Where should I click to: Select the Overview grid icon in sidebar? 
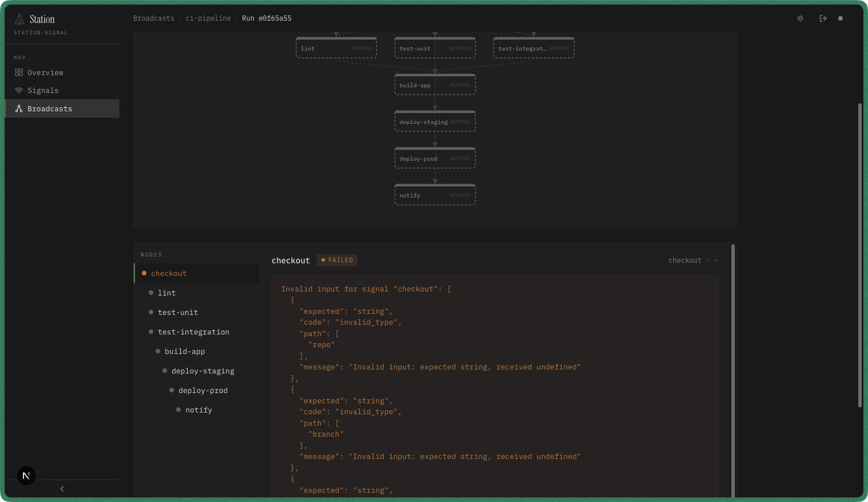[19, 72]
